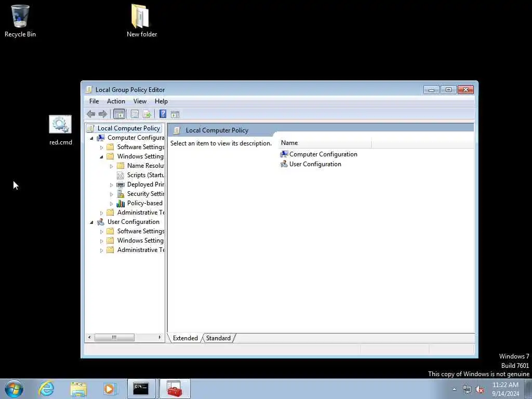Select Software Settings under Computer Configuration
The image size is (532, 399).
[140, 147]
